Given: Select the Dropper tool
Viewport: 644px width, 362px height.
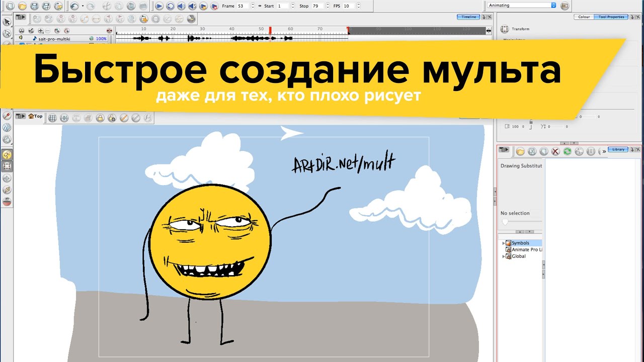Looking at the screenshot, I should coord(7,116).
